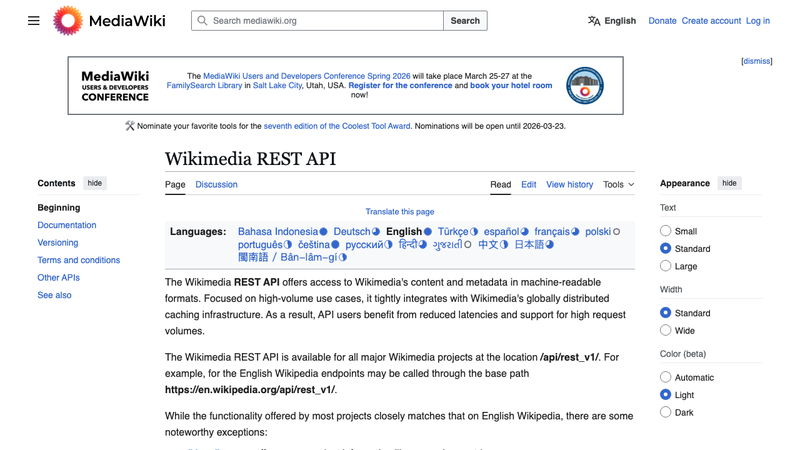Click Register for the conference link
The image size is (800, 450).
coord(400,85)
